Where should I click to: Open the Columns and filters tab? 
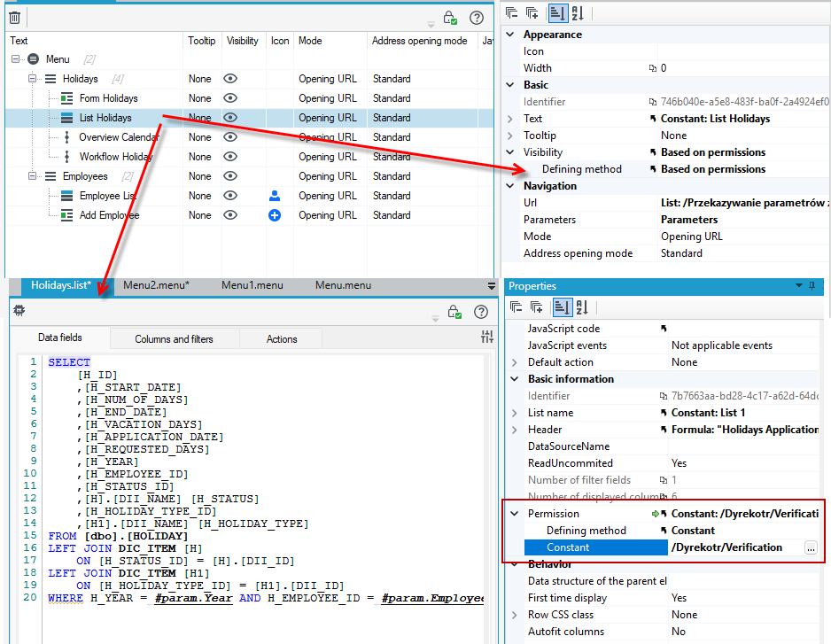(175, 339)
